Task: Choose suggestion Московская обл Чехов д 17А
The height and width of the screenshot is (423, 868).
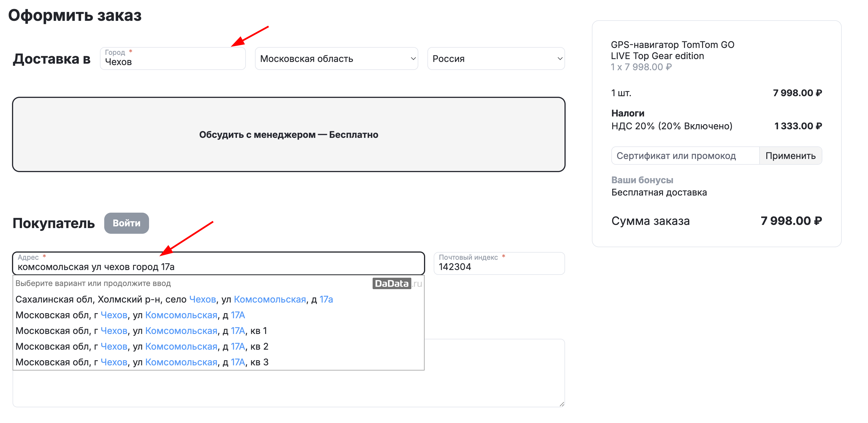Action: coord(130,315)
